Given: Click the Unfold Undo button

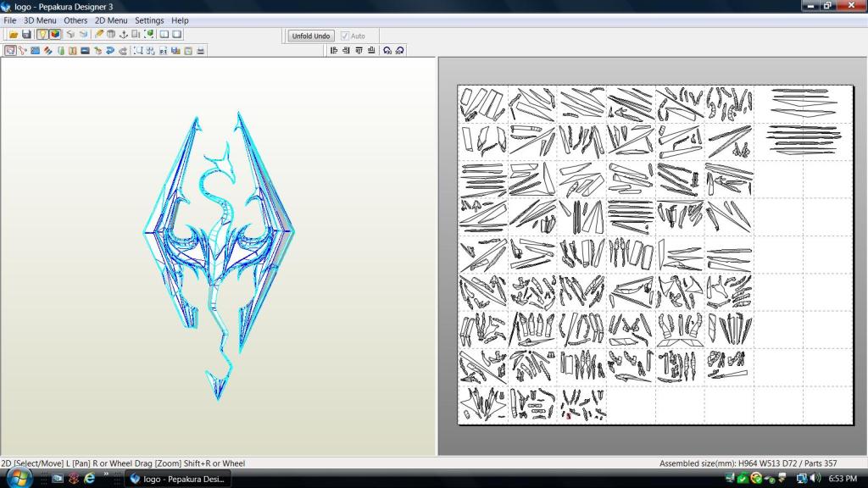Looking at the screenshot, I should tap(310, 36).
